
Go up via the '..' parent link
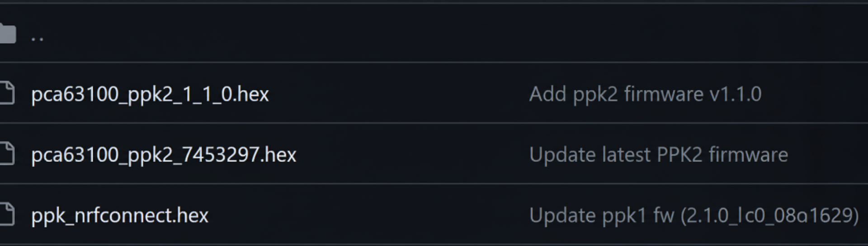click(37, 36)
